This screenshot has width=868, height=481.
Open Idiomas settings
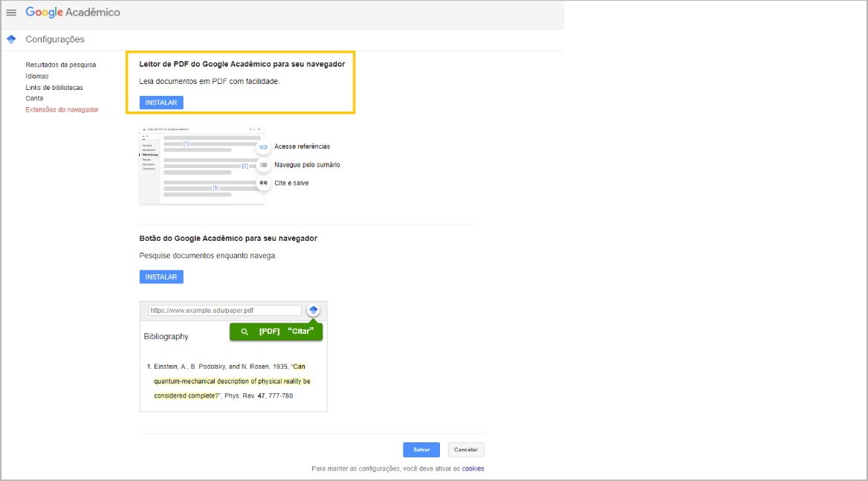point(37,77)
